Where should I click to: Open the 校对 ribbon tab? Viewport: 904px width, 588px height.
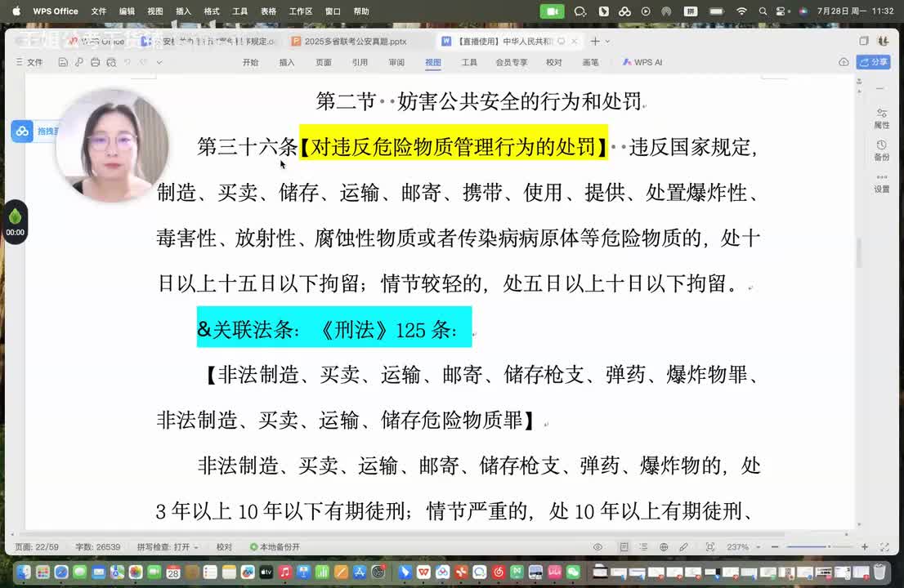[x=553, y=62]
